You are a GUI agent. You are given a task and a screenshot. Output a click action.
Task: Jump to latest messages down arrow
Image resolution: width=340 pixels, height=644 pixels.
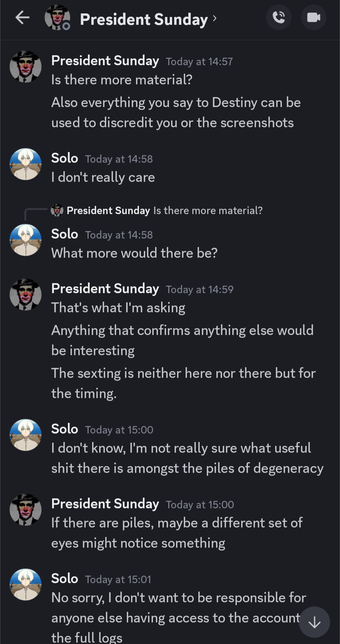coord(314,622)
